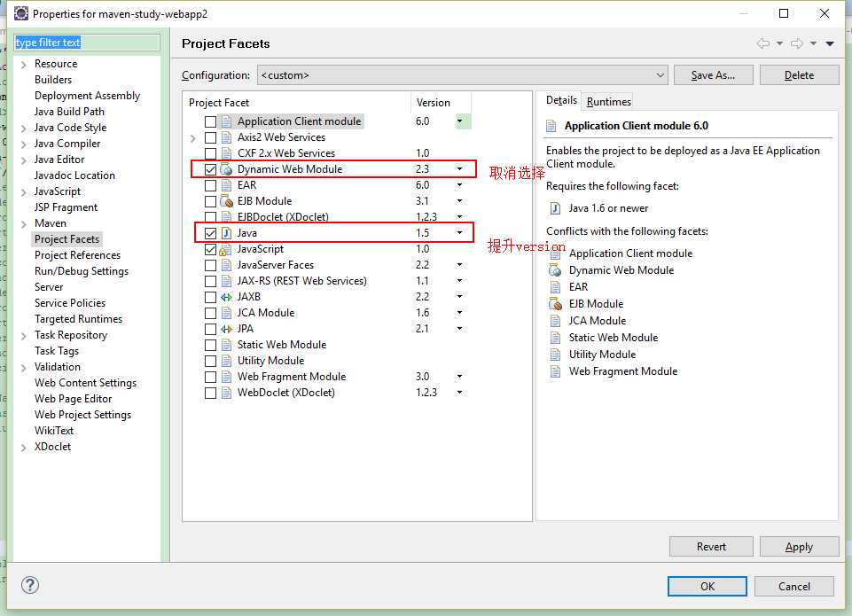
Task: Open Application Client module version dropdown
Action: [459, 121]
